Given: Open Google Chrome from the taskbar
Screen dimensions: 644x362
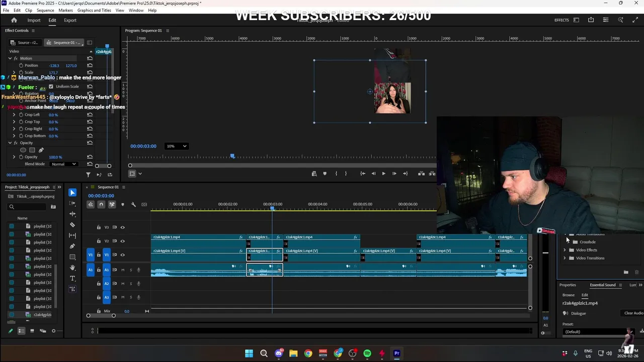Looking at the screenshot, I should coord(308,353).
